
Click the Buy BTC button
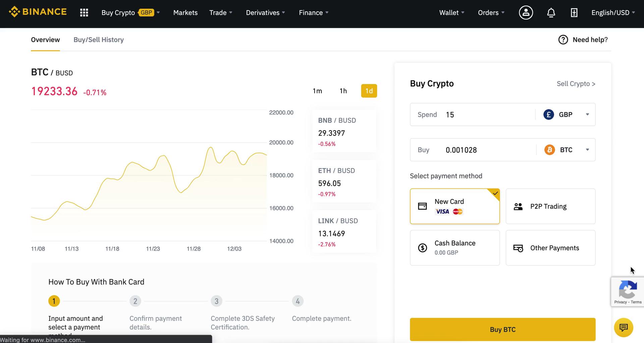click(x=502, y=329)
